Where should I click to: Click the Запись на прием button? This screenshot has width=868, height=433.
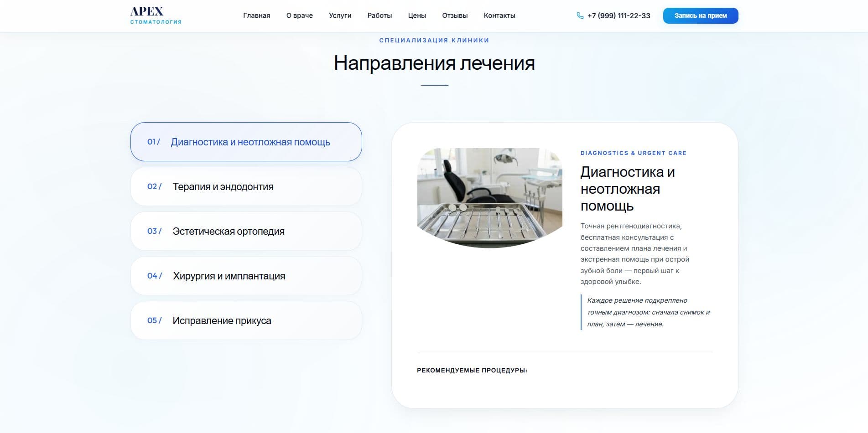701,15
